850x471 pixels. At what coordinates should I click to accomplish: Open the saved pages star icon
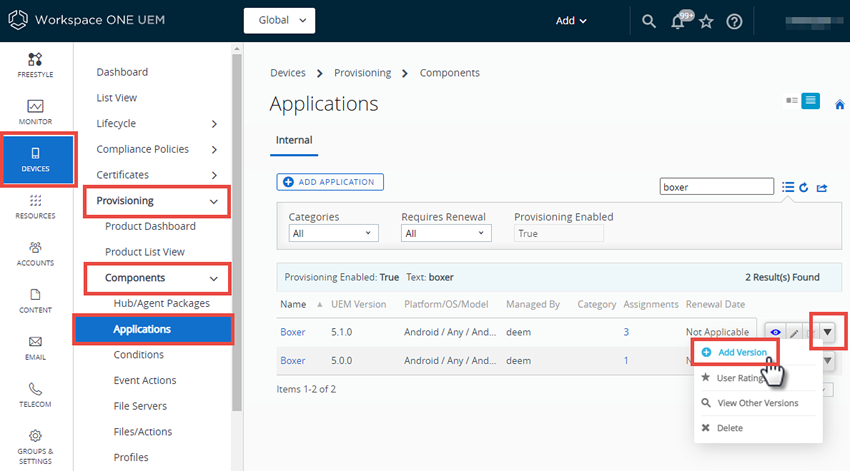pos(706,21)
